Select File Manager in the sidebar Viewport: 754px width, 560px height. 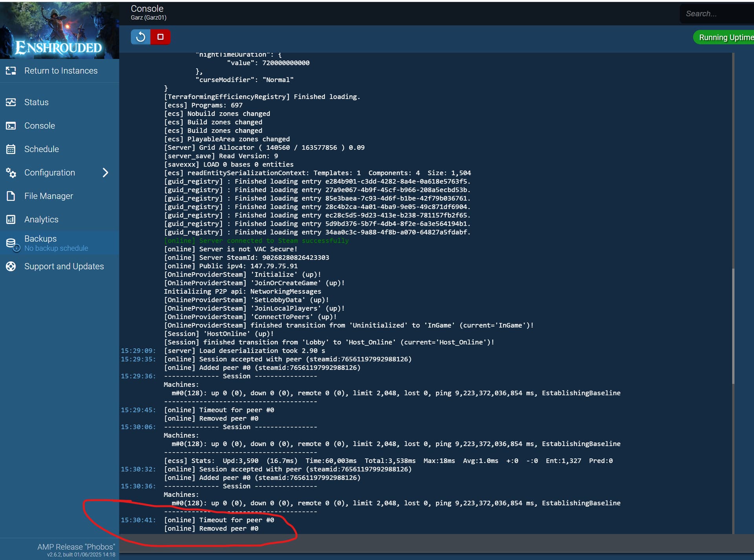tap(49, 196)
